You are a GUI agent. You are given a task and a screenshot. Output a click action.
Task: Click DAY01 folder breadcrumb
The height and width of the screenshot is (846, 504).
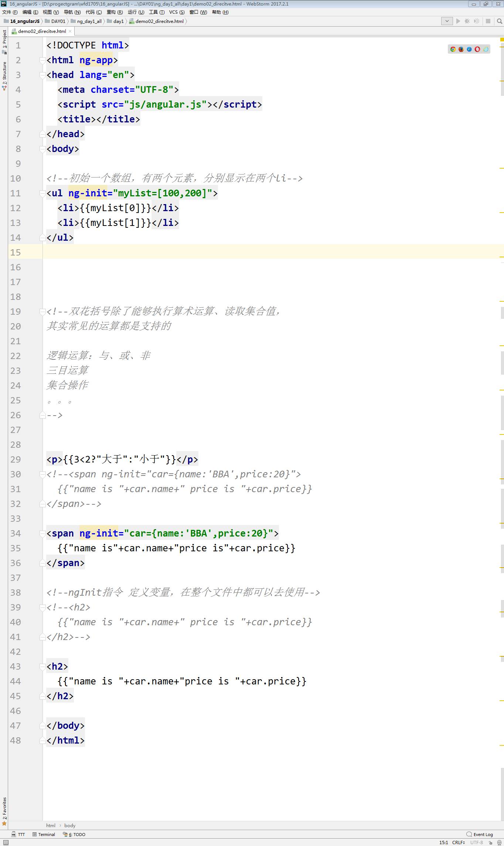coord(55,21)
